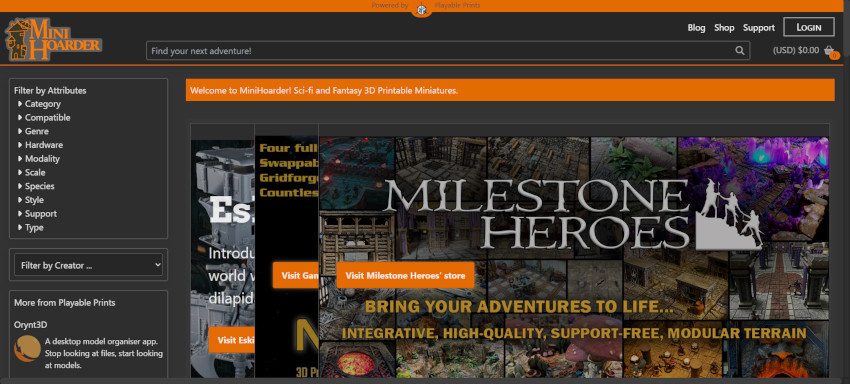Click 'A desktop model organiser app' description

pyautogui.click(x=104, y=354)
